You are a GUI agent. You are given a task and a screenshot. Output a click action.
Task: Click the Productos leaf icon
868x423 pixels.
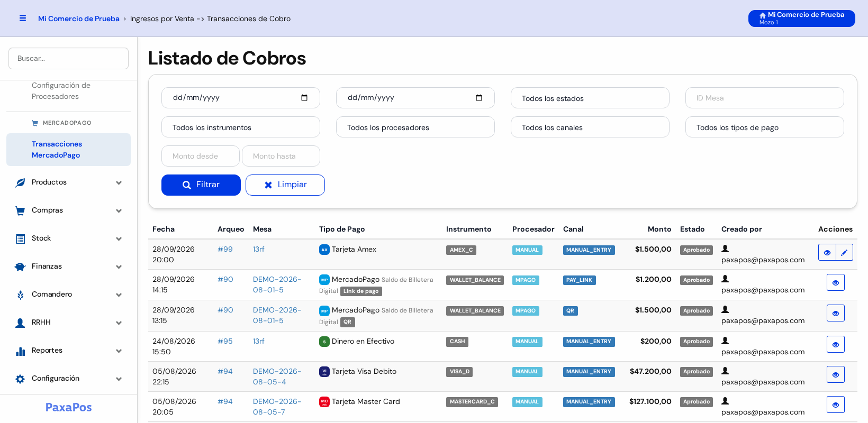coord(20,182)
